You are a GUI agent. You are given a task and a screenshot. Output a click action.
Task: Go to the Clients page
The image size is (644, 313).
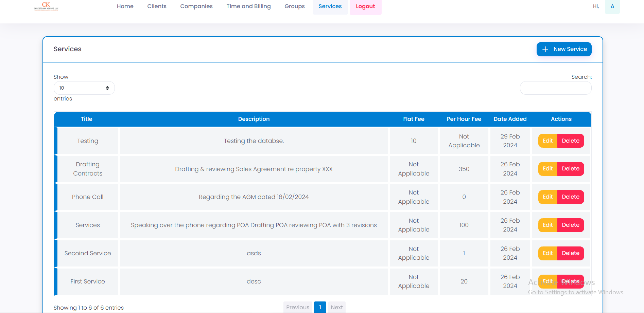click(x=157, y=6)
